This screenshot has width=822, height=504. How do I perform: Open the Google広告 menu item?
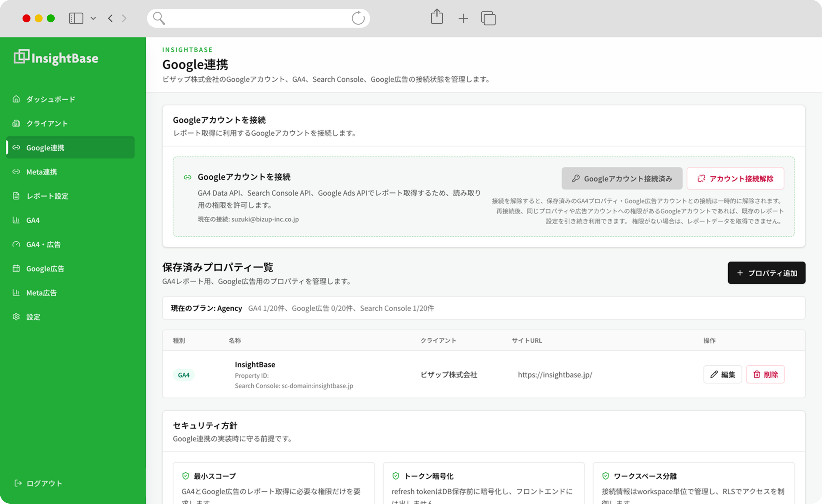click(70, 268)
